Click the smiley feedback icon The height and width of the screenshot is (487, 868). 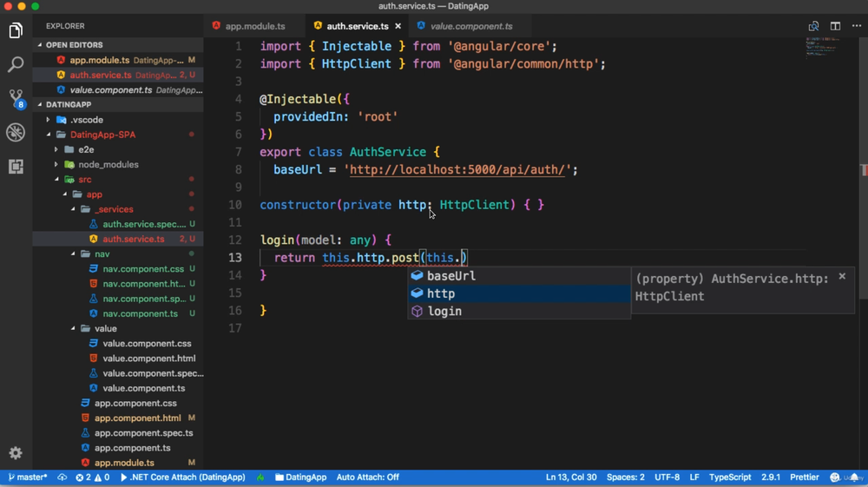coord(835,477)
